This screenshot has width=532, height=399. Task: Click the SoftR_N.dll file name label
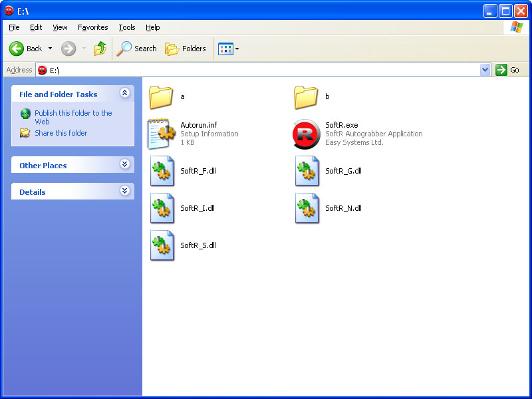point(343,208)
